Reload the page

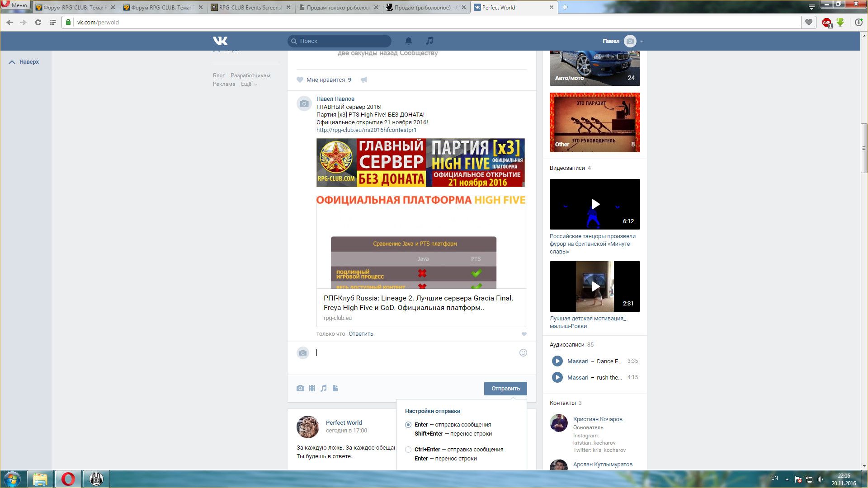coord(38,22)
